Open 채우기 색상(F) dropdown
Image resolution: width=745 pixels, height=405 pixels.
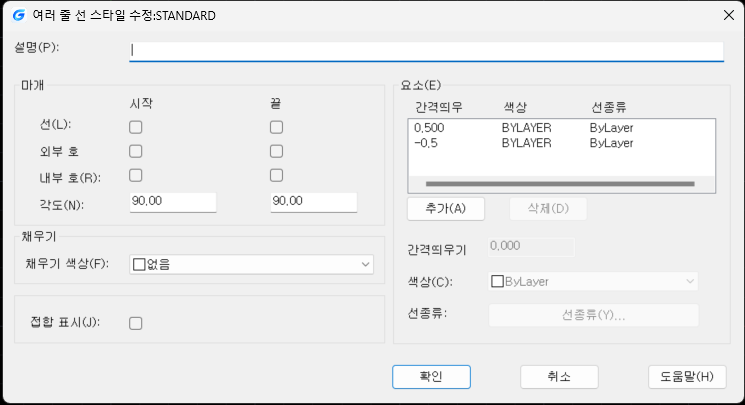click(251, 264)
